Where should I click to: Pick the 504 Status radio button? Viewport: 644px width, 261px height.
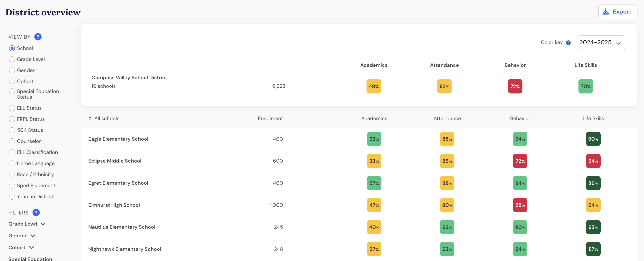[x=12, y=130]
